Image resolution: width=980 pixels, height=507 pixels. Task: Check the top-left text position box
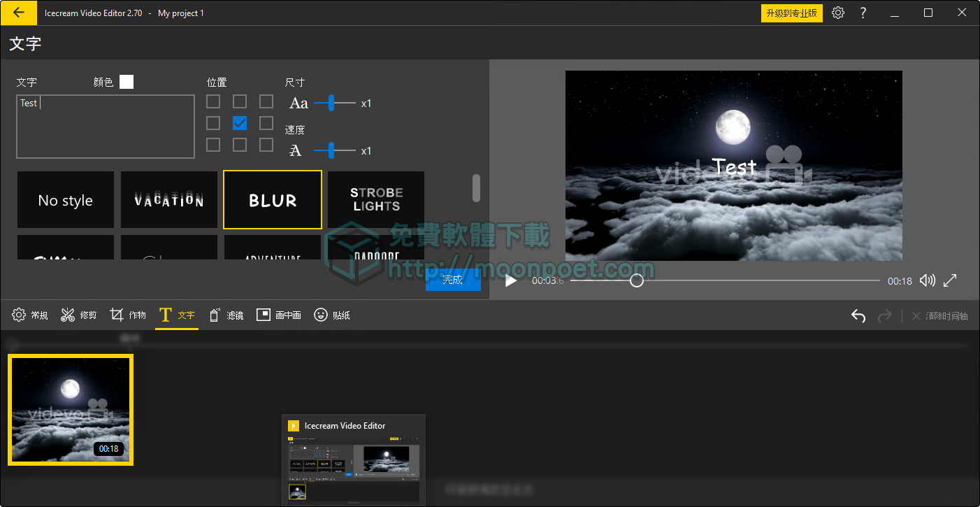coord(213,101)
